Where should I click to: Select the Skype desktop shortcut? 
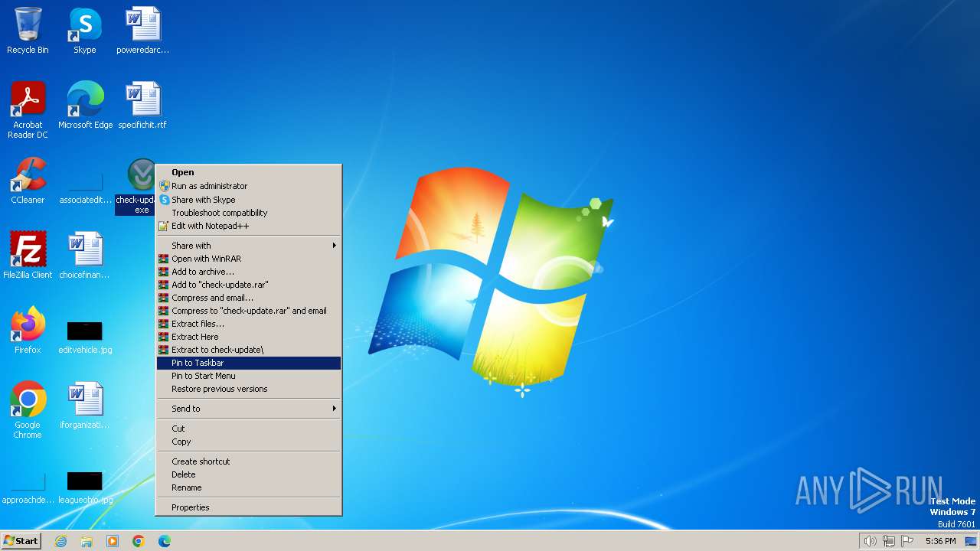coord(85,31)
